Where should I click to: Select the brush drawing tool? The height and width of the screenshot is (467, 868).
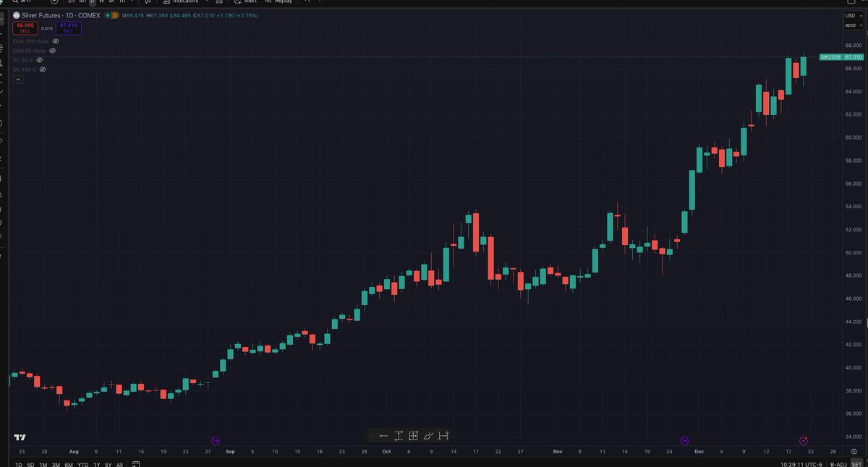coord(429,436)
